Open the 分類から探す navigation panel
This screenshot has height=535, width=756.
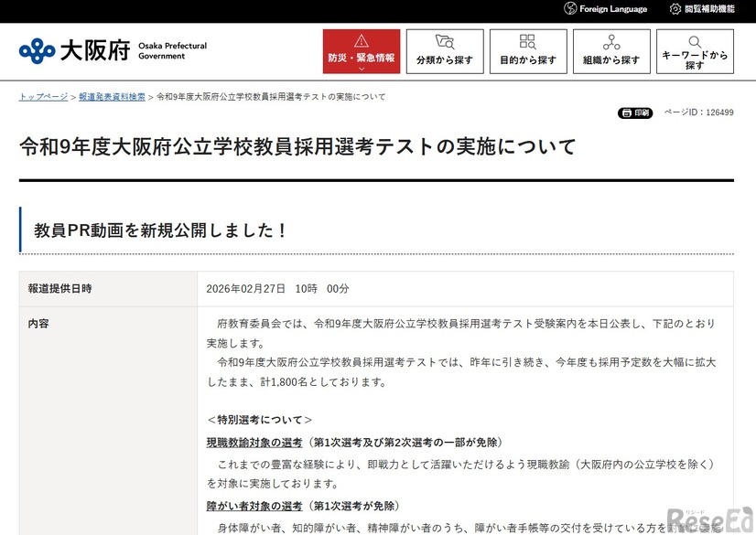click(x=445, y=51)
